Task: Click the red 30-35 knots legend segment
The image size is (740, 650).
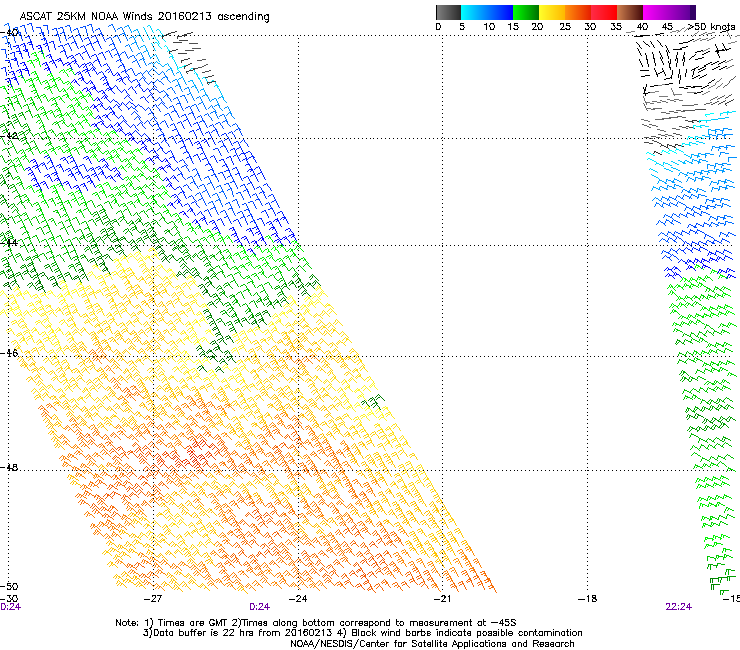Action: coord(604,12)
